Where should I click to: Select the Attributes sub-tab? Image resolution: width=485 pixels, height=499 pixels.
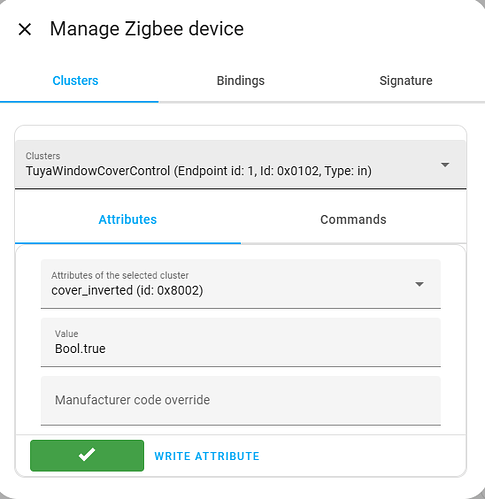coord(128,219)
